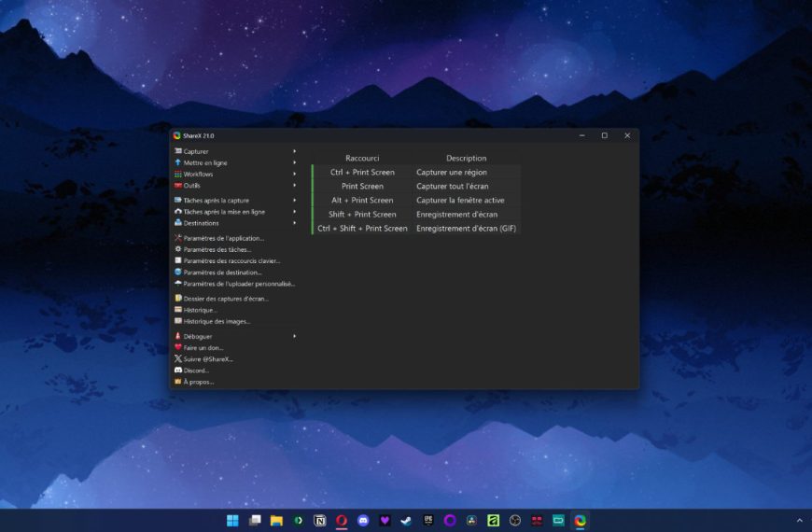This screenshot has height=532, width=812.
Task: Expand Tâches après la mise en ligne arrow
Action: click(295, 212)
